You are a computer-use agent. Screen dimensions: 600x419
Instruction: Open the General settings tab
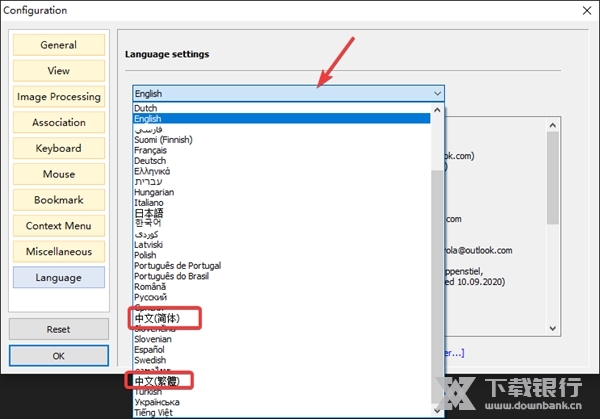pos(59,45)
